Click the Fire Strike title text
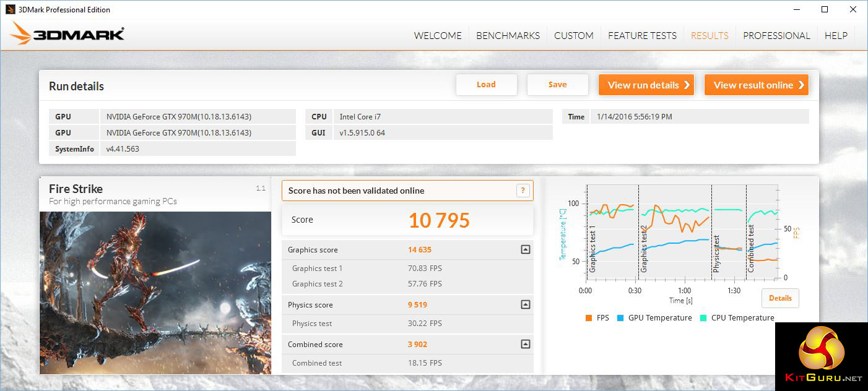Screen dimensions: 868x391 (x=76, y=189)
